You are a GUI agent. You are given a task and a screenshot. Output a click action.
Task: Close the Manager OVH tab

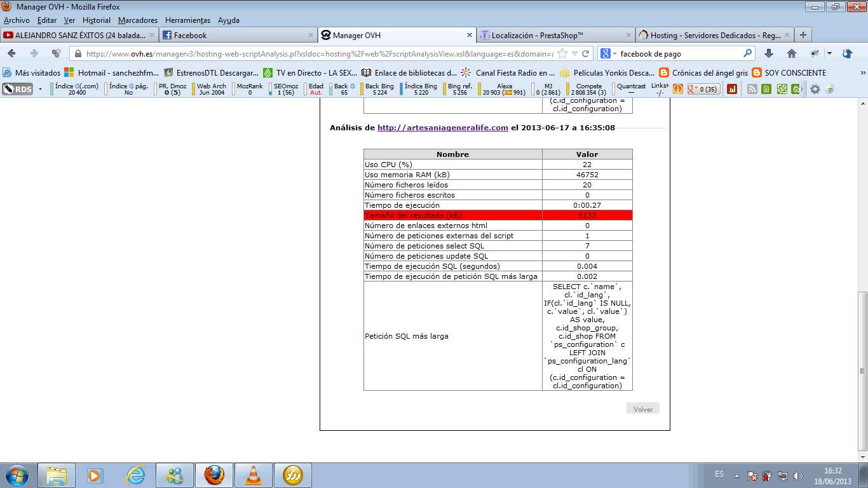coord(470,36)
